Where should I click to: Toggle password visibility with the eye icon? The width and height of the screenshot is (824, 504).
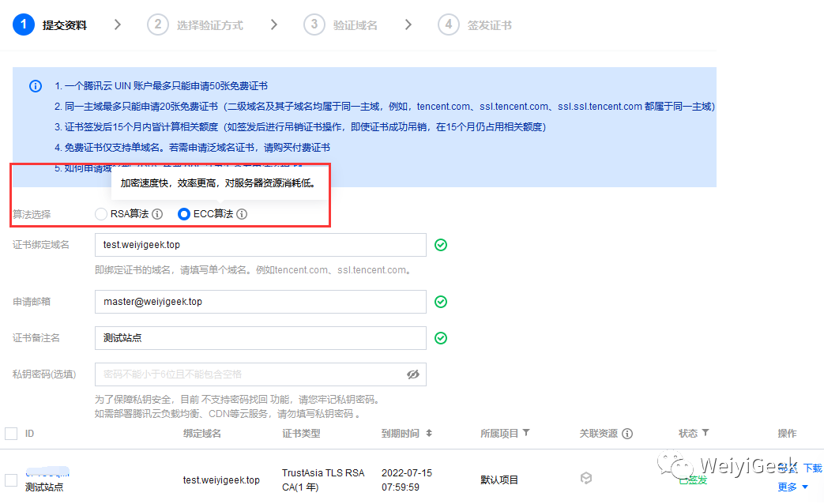tap(412, 374)
